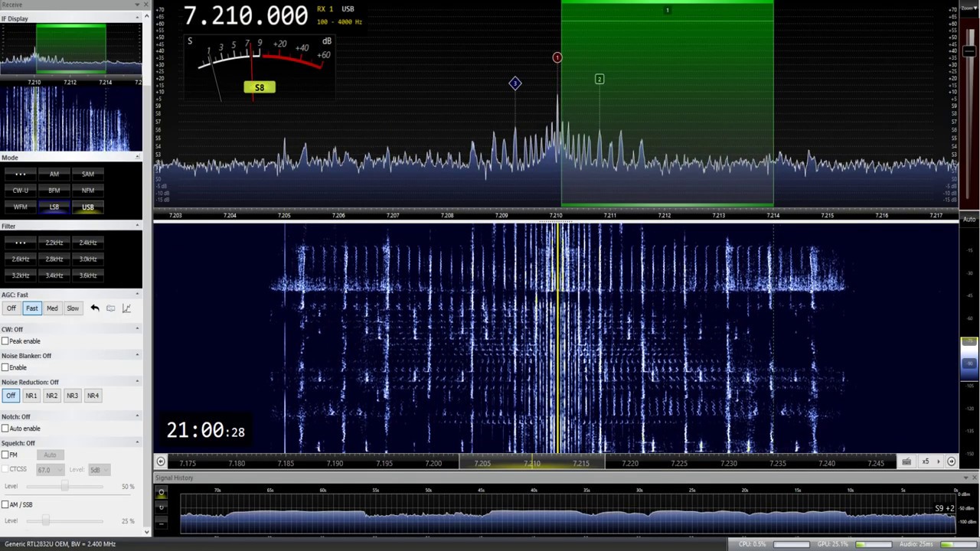The image size is (980, 551).
Task: Collapse the Filter section
Action: 138,226
